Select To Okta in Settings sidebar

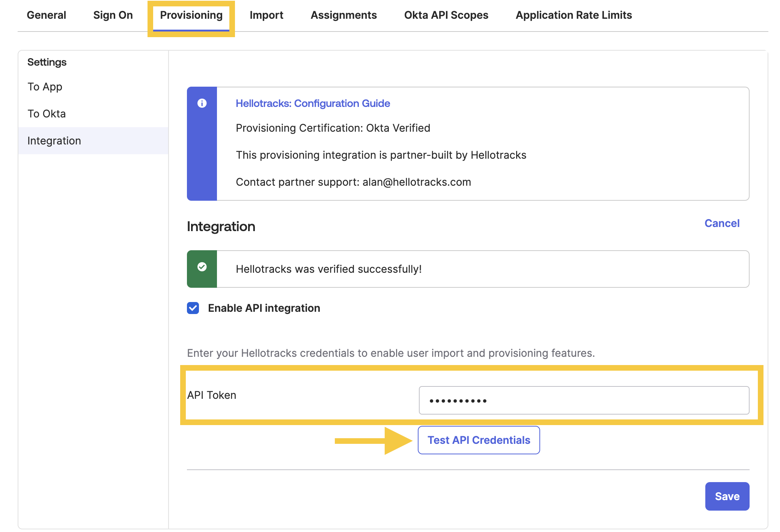tap(93, 114)
